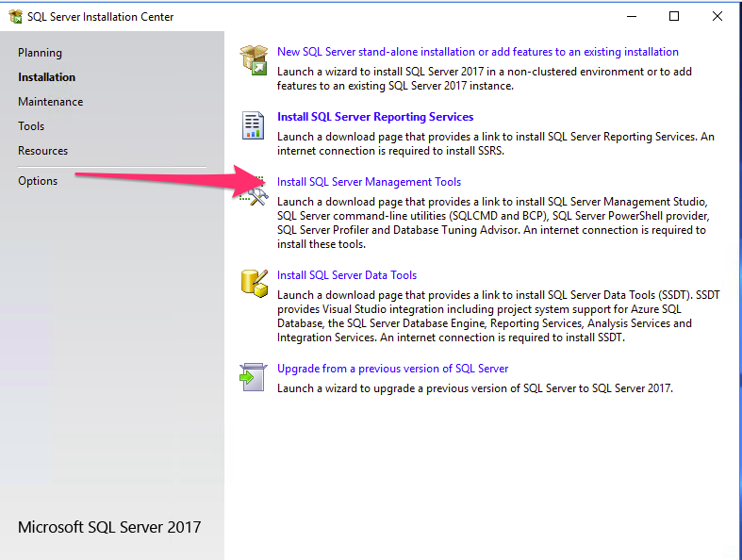Viewport: 742px width, 560px height.
Task: Minimize the Installation Center window
Action: coord(632,17)
